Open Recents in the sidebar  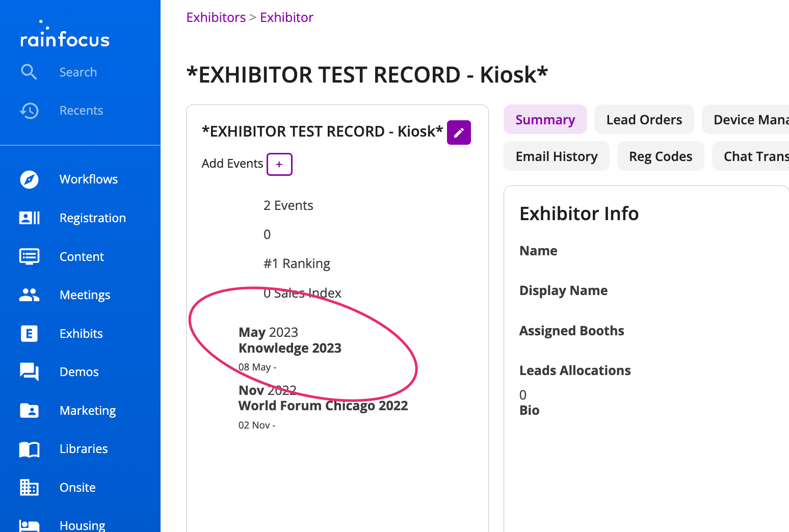pyautogui.click(x=81, y=111)
